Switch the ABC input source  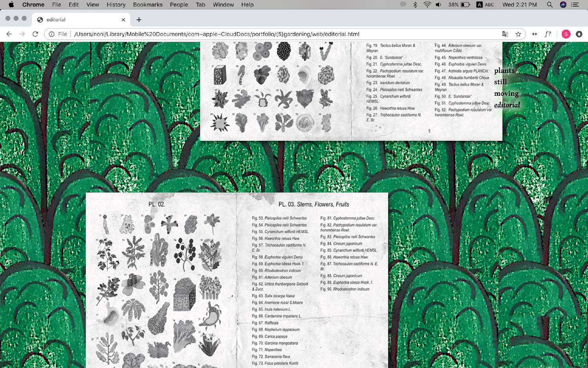[485, 5]
